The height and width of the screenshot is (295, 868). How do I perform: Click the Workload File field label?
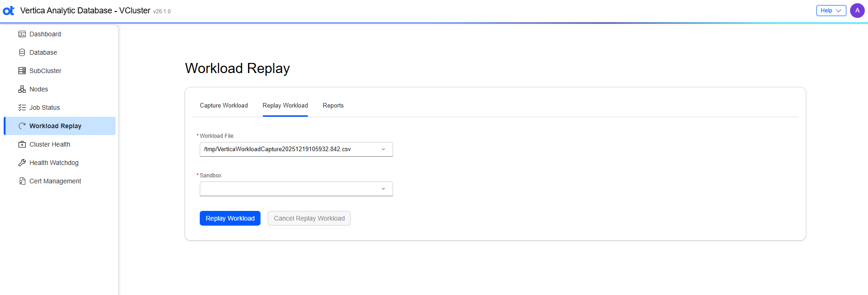tap(216, 136)
